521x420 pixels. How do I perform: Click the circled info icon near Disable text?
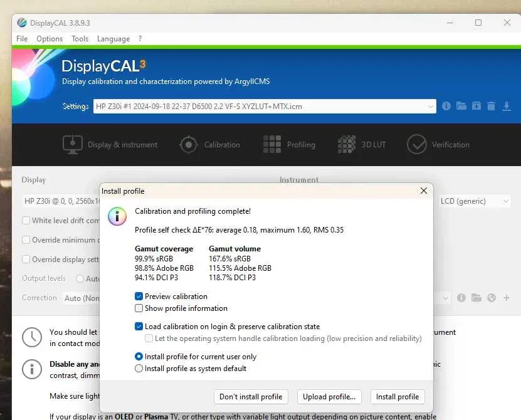(32, 369)
